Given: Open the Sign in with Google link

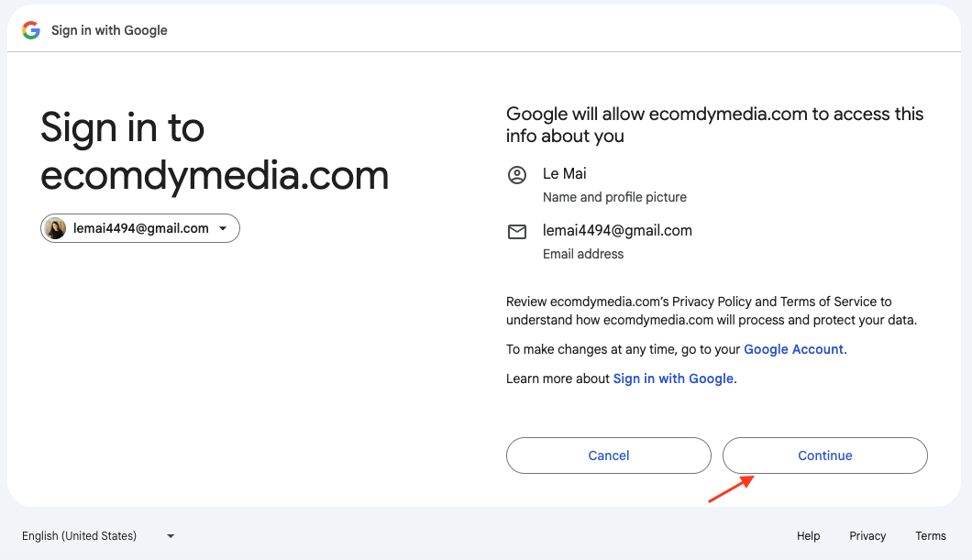Looking at the screenshot, I should tap(673, 379).
